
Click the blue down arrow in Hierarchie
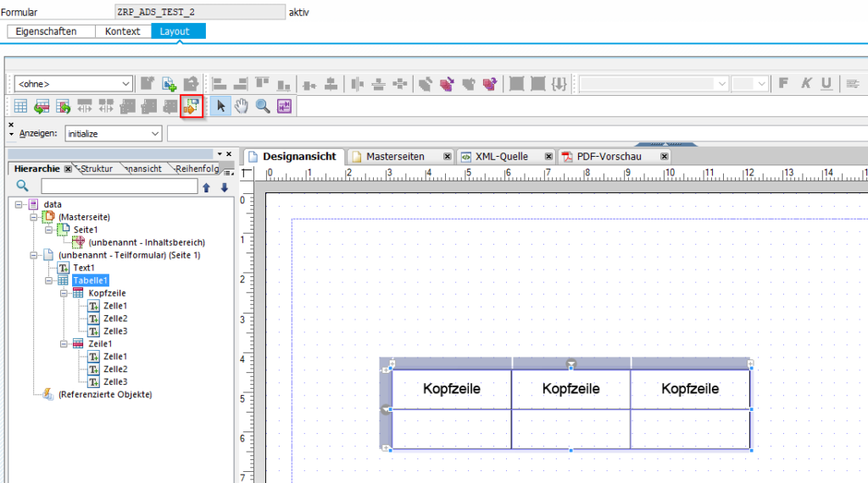[224, 186]
